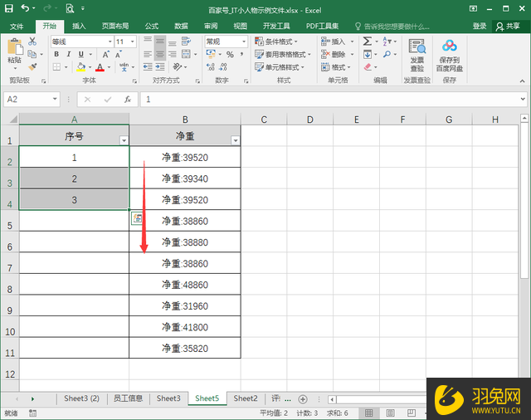Viewport: 531px width, 420px height.
Task: Click the Name Box showing A2
Action: [32, 100]
